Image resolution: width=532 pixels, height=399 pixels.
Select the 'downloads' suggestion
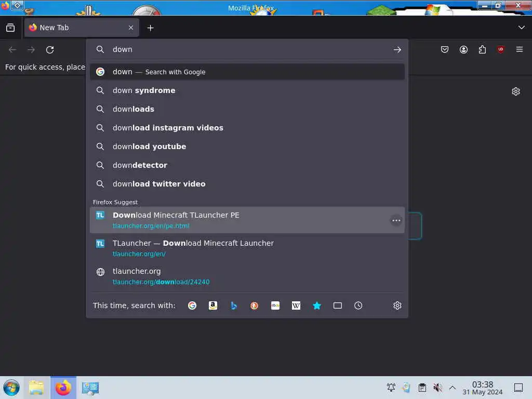point(247,109)
